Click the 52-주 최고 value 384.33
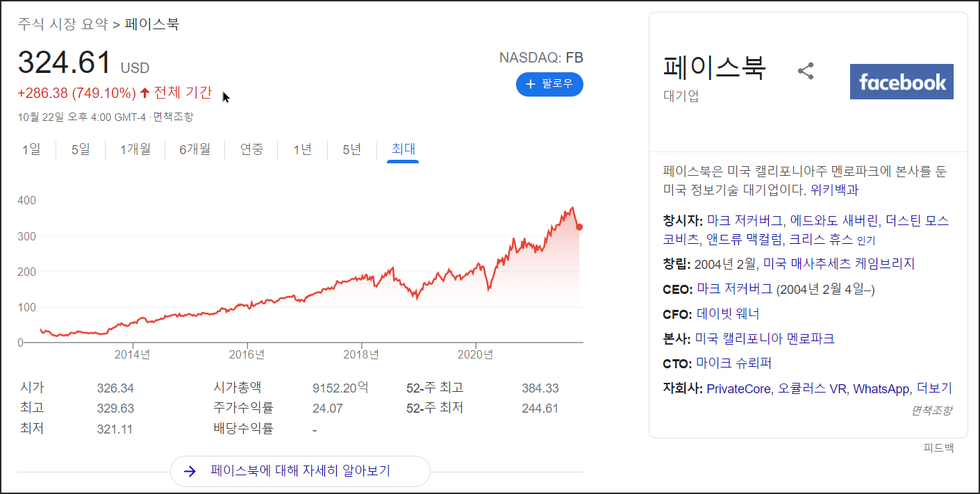Viewport: 980px width, 494px height. click(540, 388)
